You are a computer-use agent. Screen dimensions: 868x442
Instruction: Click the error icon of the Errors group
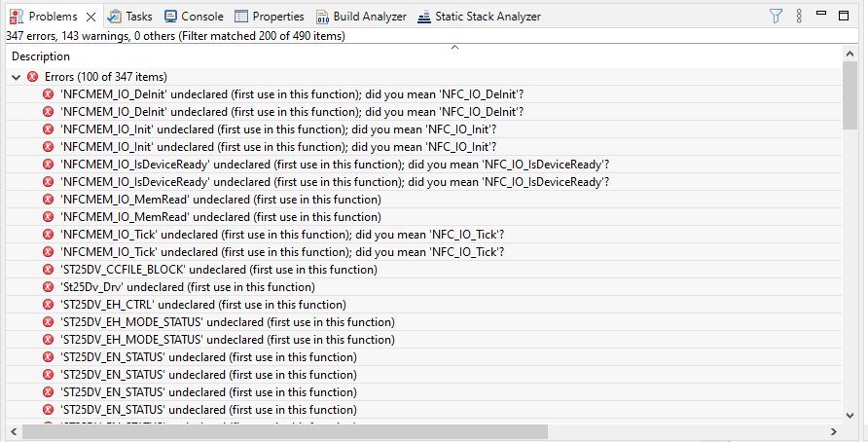tap(33, 77)
